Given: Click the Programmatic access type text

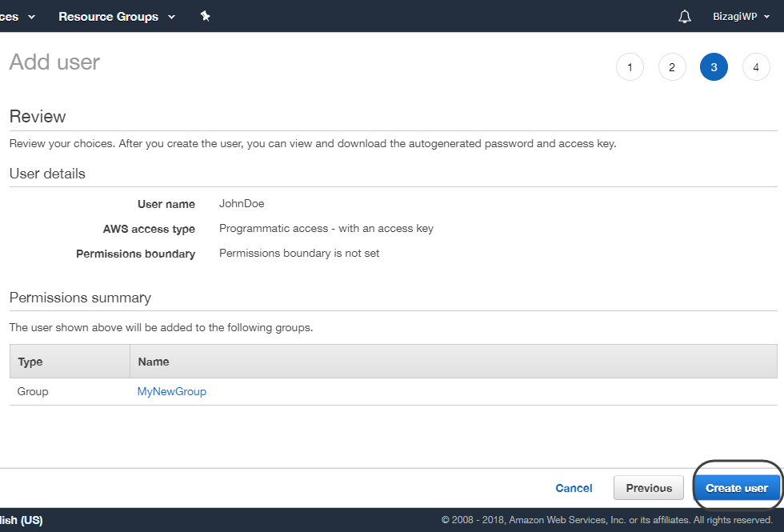Looking at the screenshot, I should [x=326, y=228].
